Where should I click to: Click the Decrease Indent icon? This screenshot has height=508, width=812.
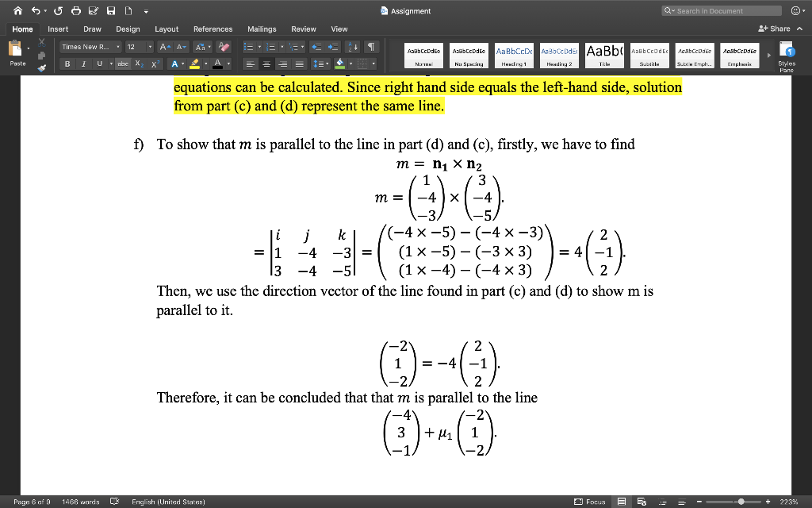pyautogui.click(x=316, y=47)
